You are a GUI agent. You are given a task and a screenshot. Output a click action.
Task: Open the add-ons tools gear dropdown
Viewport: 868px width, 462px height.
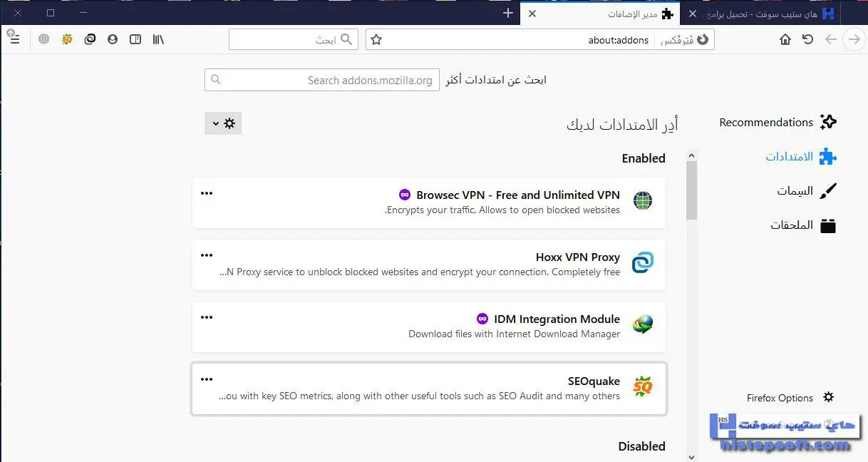click(x=223, y=123)
